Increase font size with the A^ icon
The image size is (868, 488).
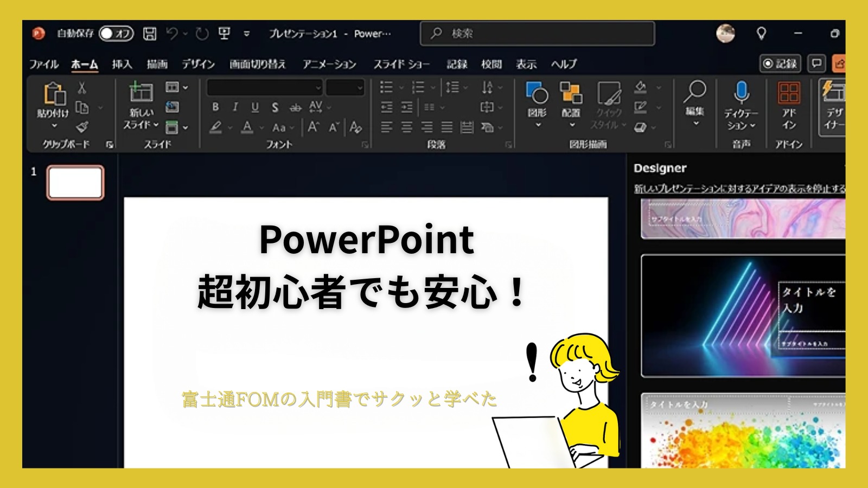tap(314, 127)
